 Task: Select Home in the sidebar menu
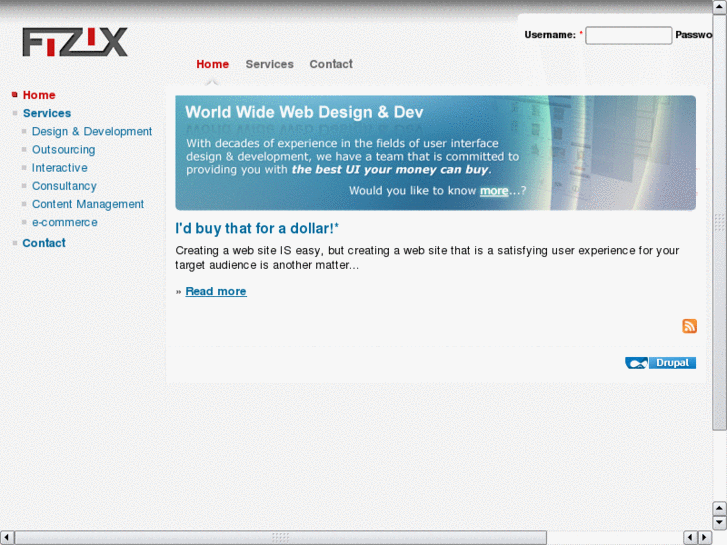(x=39, y=95)
